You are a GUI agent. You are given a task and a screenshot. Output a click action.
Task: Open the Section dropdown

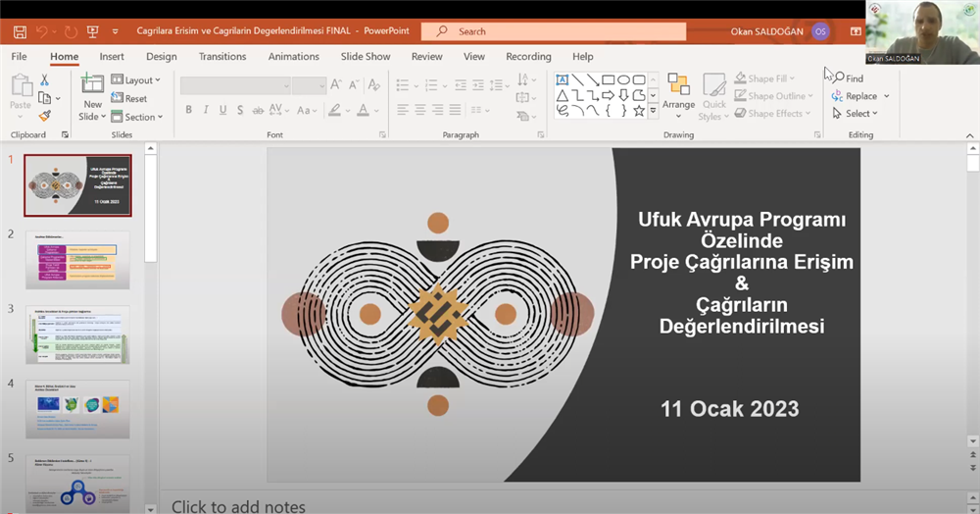(137, 117)
